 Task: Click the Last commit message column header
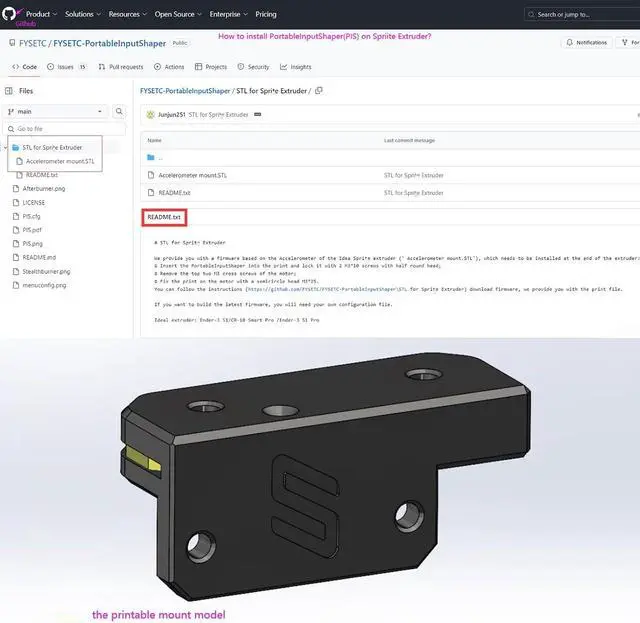(409, 140)
